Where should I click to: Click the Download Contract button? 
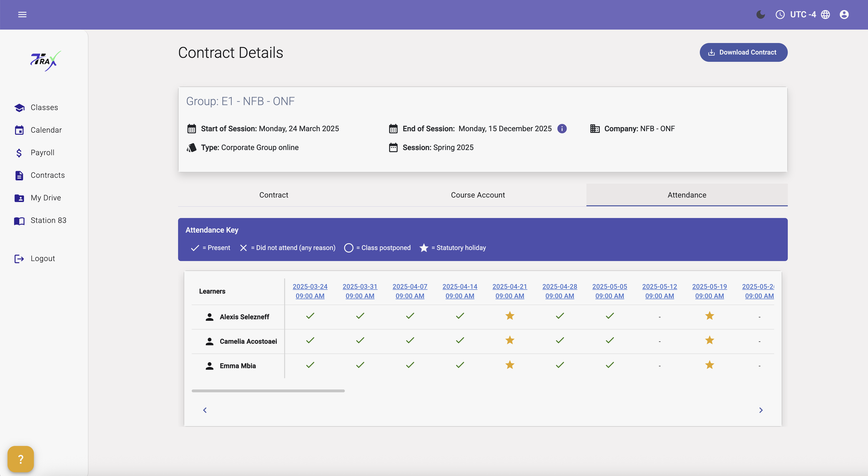click(x=743, y=52)
